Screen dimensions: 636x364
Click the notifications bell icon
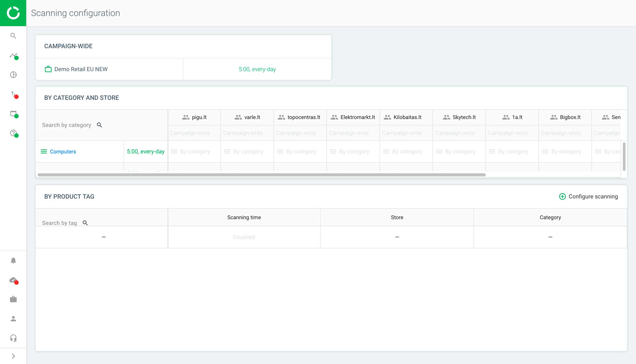point(13,260)
